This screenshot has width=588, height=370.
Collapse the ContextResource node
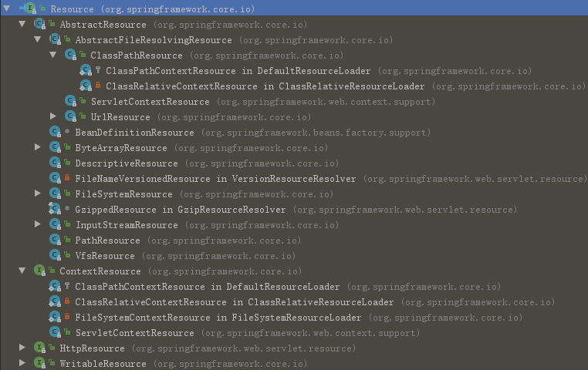click(22, 271)
